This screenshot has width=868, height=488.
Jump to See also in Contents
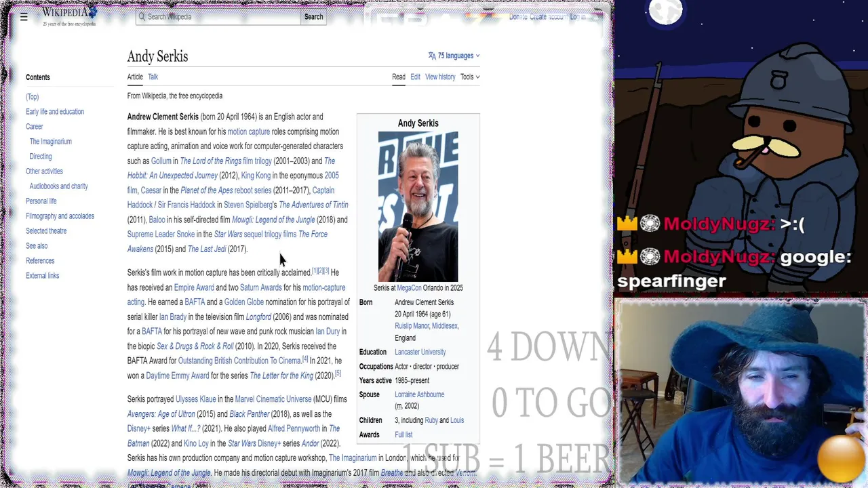pyautogui.click(x=37, y=246)
